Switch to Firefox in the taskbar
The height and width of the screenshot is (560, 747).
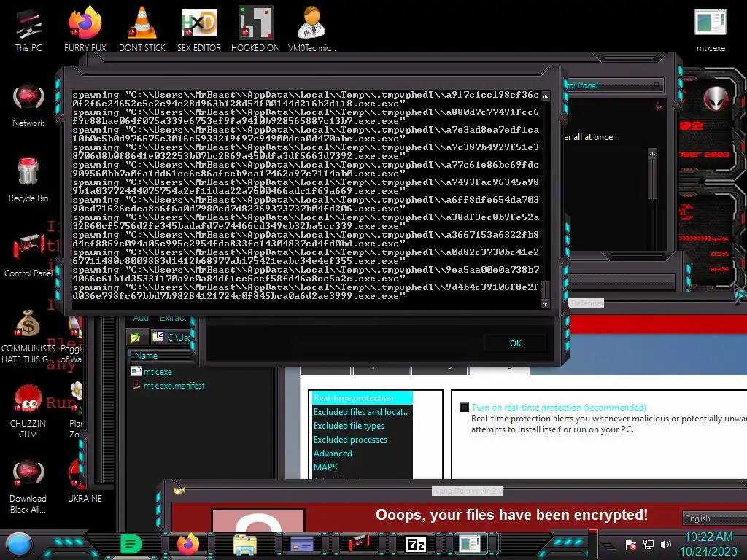[188, 544]
